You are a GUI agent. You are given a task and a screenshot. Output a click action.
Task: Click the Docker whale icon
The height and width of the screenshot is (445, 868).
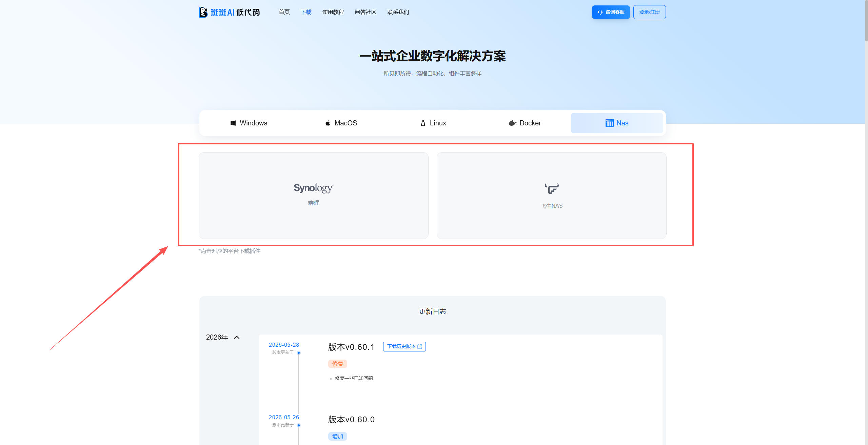pyautogui.click(x=512, y=123)
